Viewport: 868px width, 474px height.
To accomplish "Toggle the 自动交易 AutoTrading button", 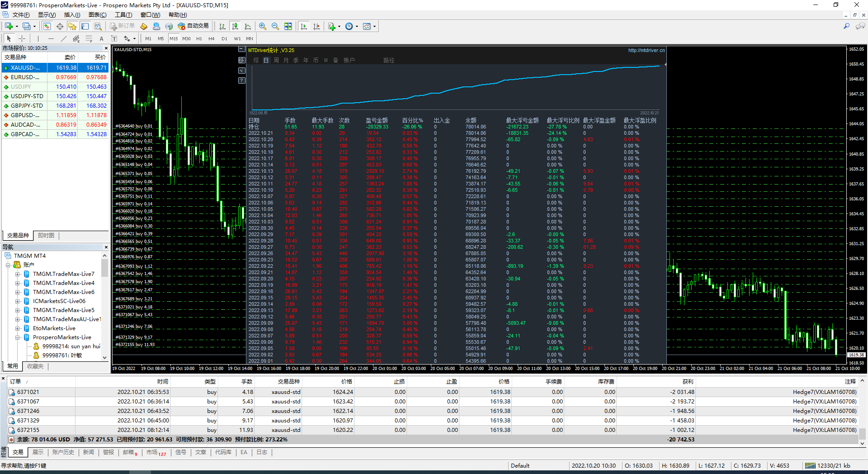I will tap(193, 26).
